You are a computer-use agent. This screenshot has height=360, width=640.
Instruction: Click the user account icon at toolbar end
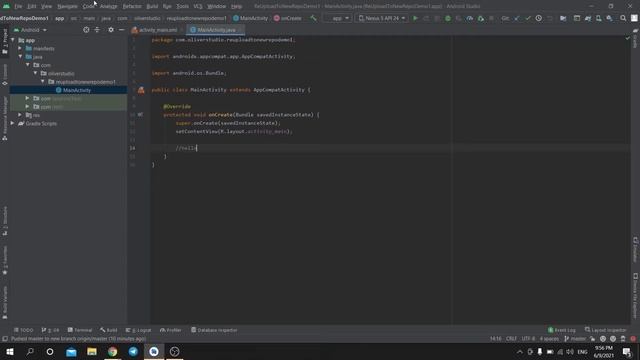click(x=634, y=18)
